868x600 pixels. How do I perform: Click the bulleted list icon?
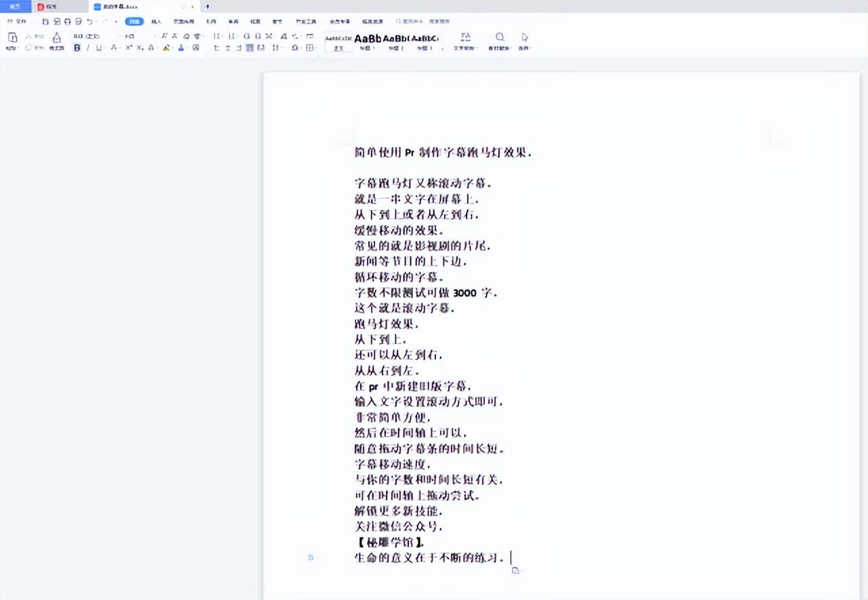217,36
